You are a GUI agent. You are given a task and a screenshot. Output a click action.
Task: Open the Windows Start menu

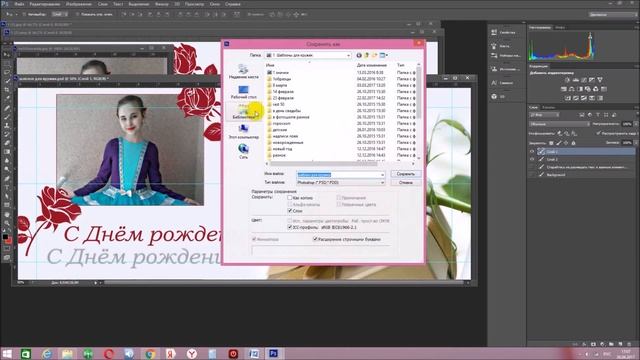(7, 353)
